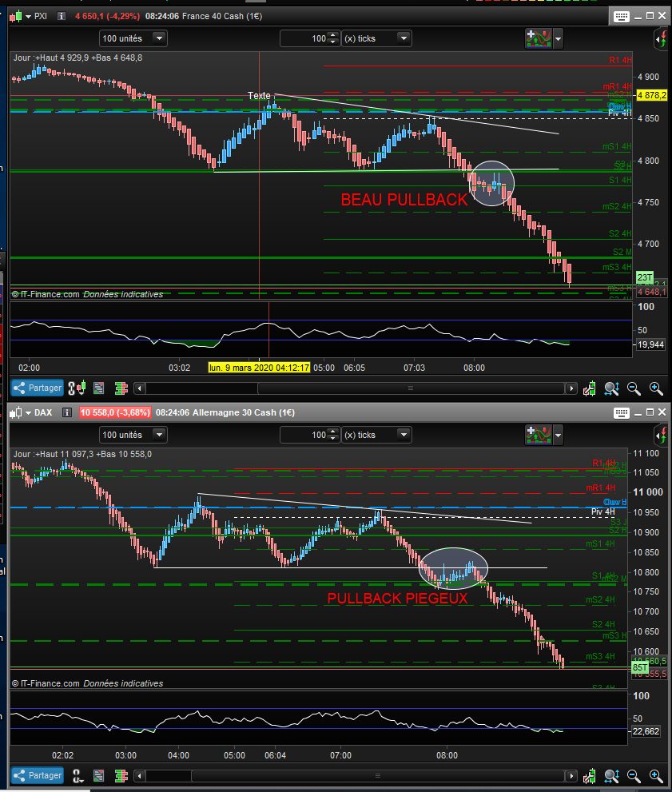Open 100 unités dropdown in PXI chart
Screen dimensions: 672x792
[133, 38]
